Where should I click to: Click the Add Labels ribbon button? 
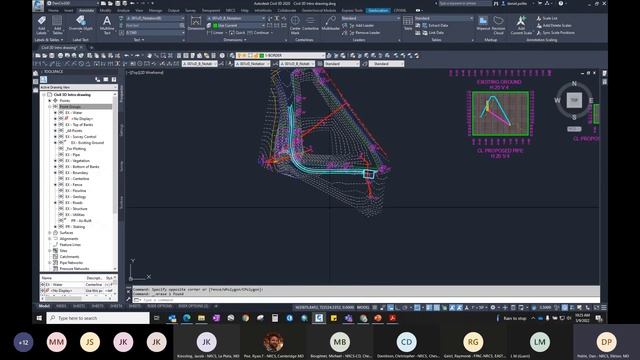[42, 25]
